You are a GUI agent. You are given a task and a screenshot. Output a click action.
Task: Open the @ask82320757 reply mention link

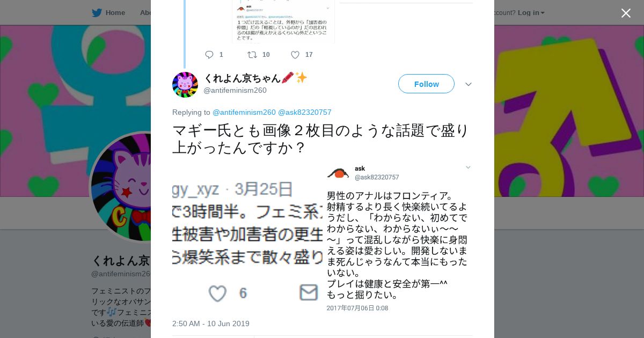tap(305, 112)
